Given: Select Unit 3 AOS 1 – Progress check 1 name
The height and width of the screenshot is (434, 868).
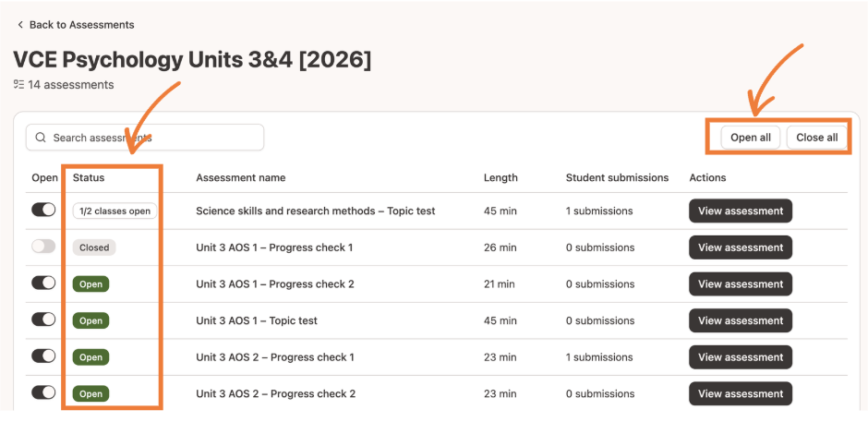Looking at the screenshot, I should [x=274, y=247].
